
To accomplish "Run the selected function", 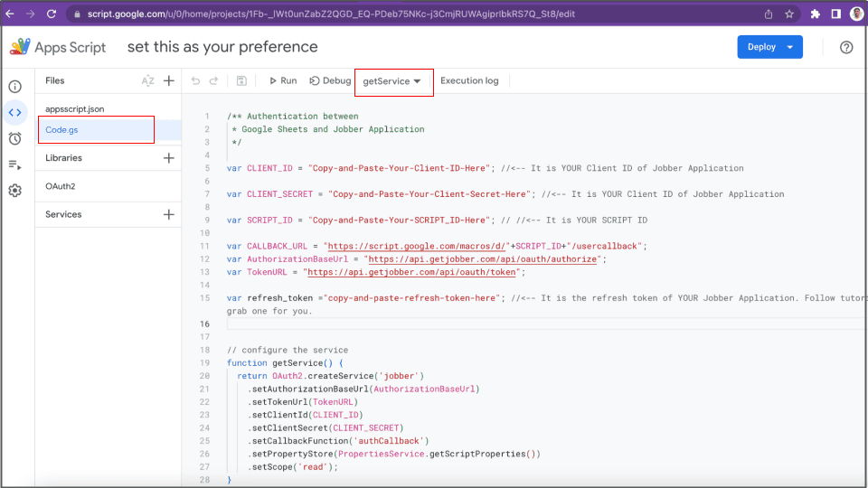I will click(282, 81).
